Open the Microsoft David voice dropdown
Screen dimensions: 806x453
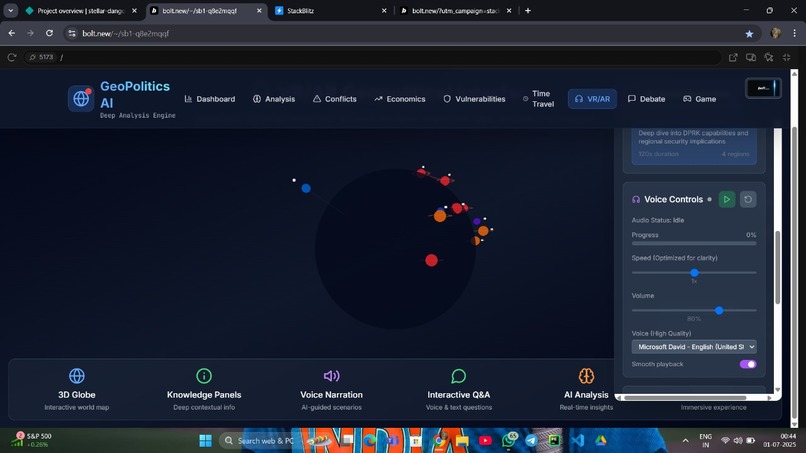tap(694, 347)
